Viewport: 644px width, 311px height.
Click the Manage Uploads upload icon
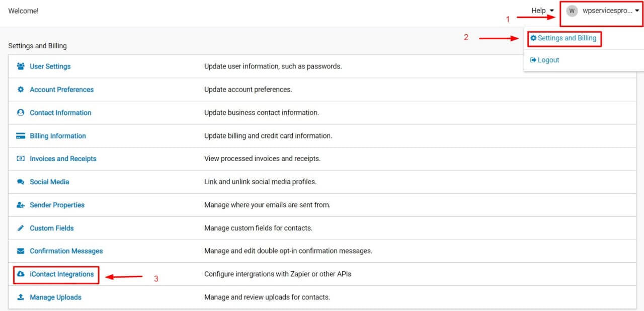[20, 297]
